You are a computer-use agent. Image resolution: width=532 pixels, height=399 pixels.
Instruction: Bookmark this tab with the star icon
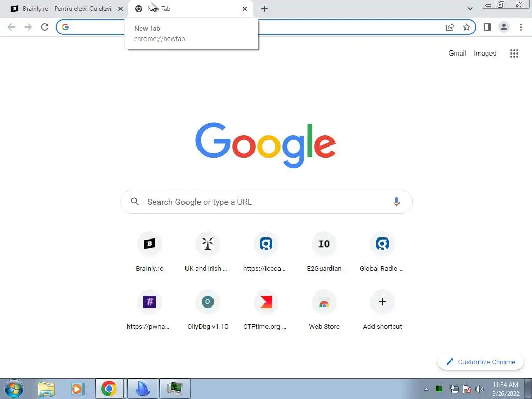click(467, 27)
